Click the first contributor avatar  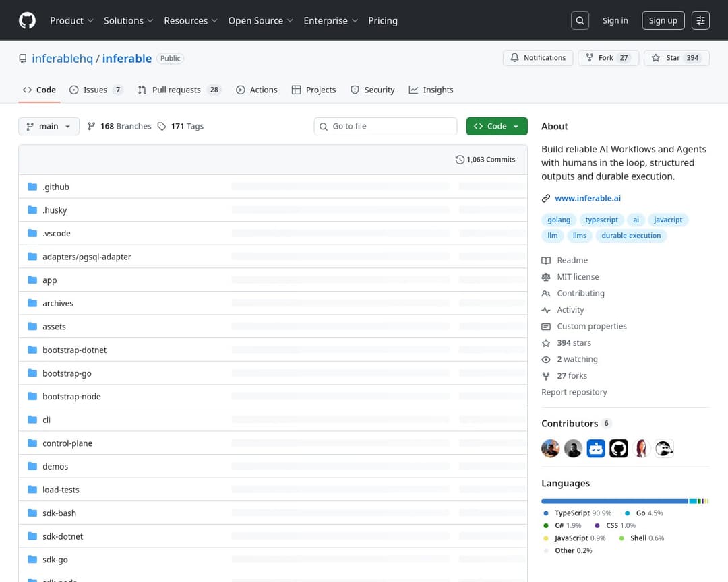[x=551, y=449]
